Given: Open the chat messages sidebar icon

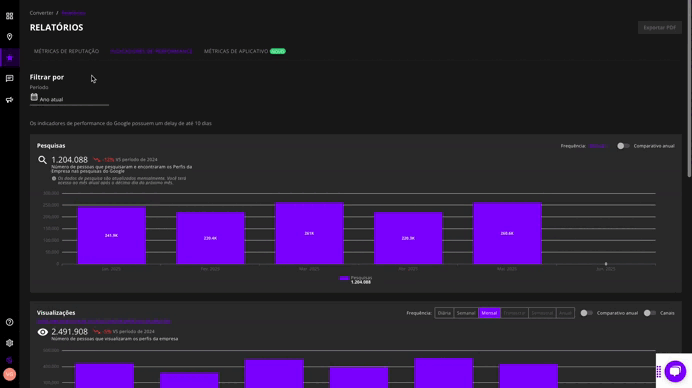Looking at the screenshot, I should click(9, 78).
